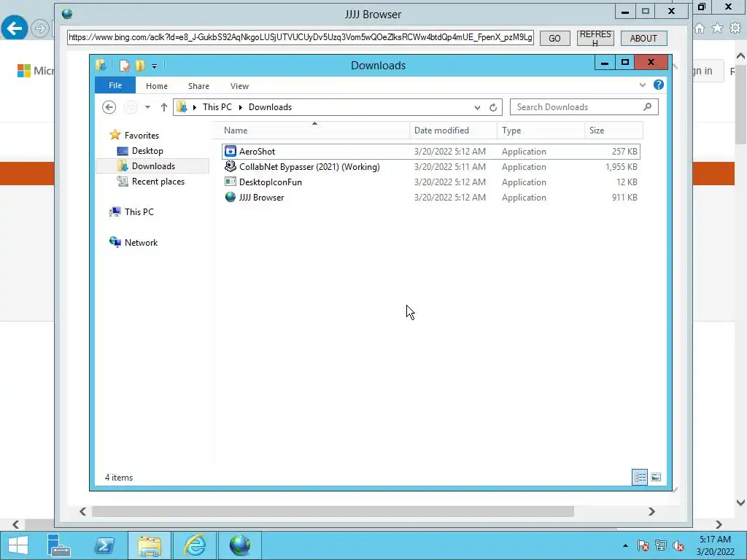Show hidden tray icons arrow
The width and height of the screenshot is (747, 560).
[x=625, y=545]
